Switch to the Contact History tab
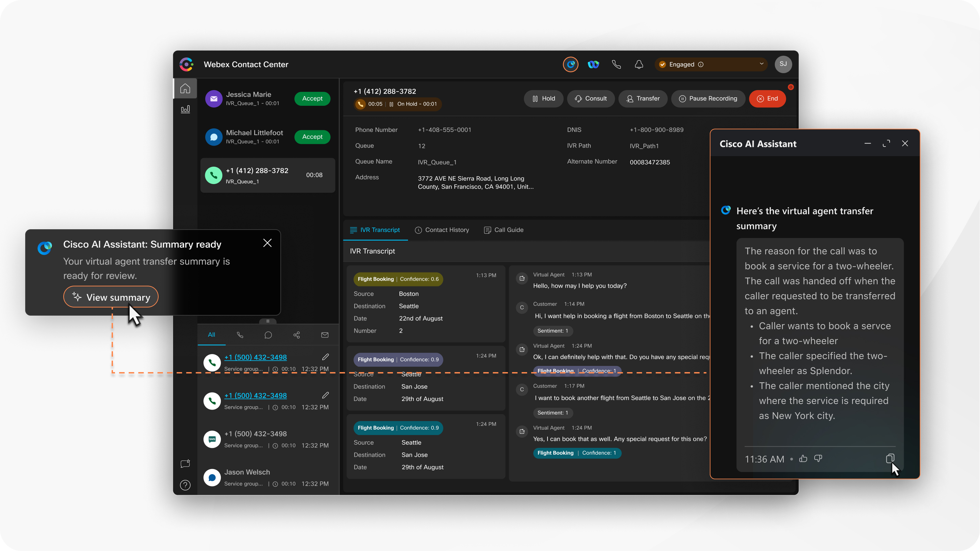 (442, 230)
